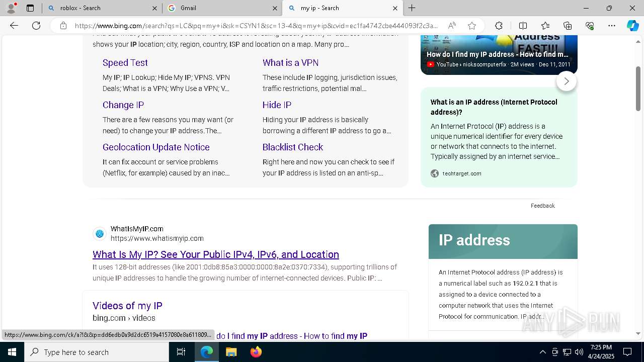This screenshot has width=644, height=362.
Task: Close the my ip - Search tab
Action: (x=395, y=8)
